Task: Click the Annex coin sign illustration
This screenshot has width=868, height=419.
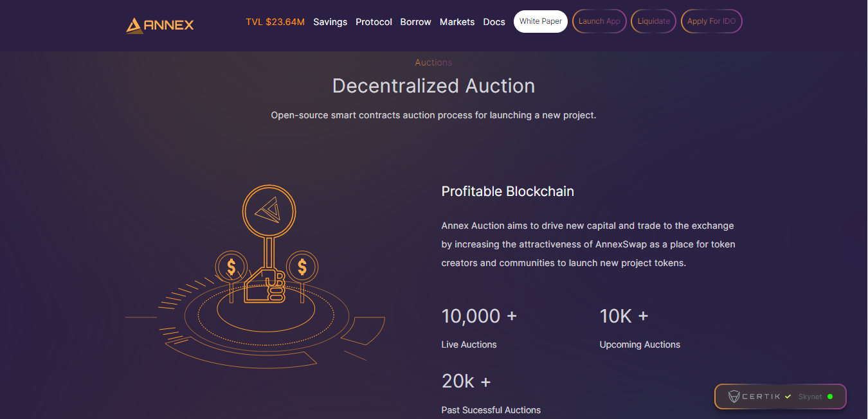Action: [269, 211]
